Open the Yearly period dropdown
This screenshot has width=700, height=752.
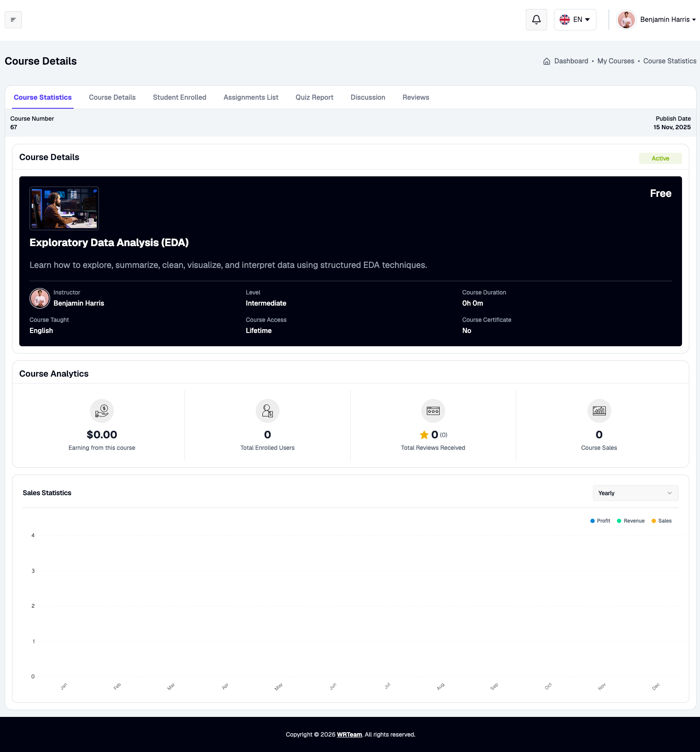point(635,493)
